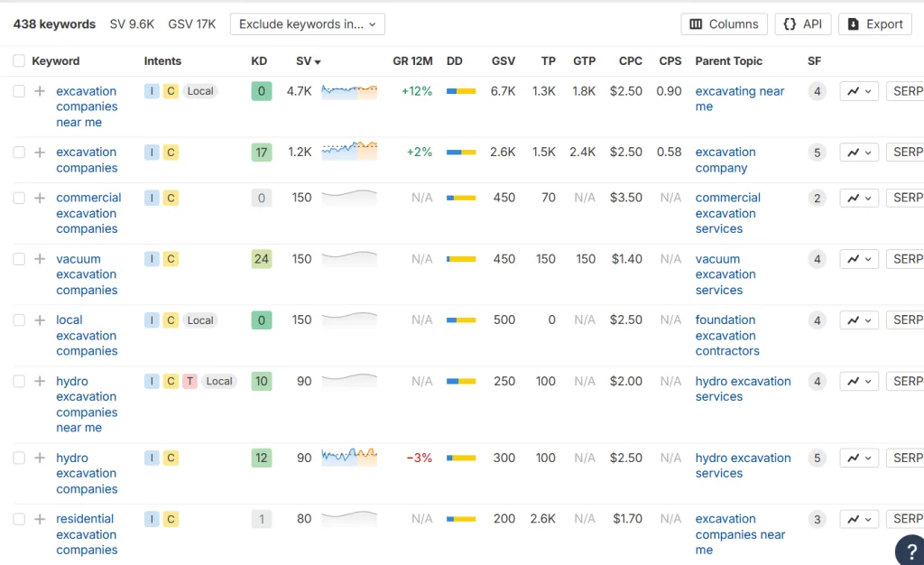This screenshot has width=924, height=565.
Task: Click the sparkline chart for "hydro excavation companies"
Action: (349, 458)
